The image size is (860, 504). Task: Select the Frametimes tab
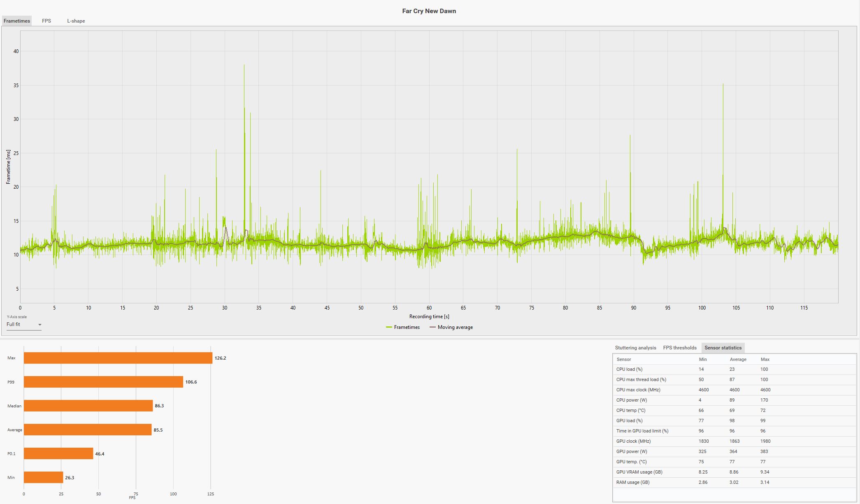pos(17,21)
